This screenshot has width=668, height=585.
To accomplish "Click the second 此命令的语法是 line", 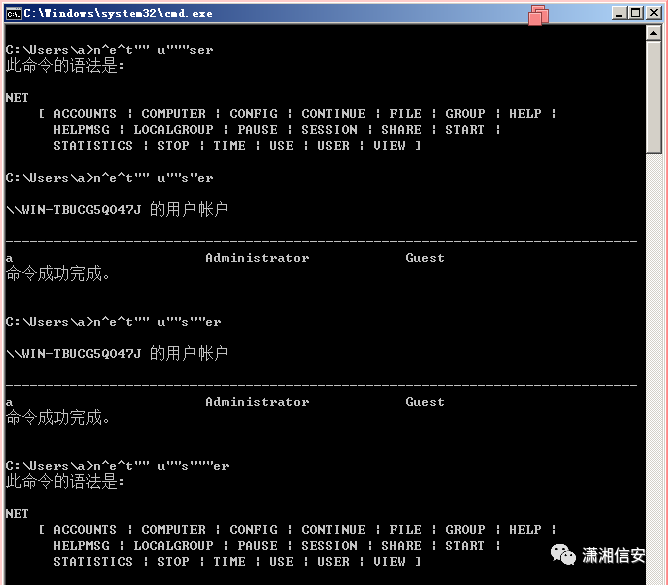I will 65,482.
